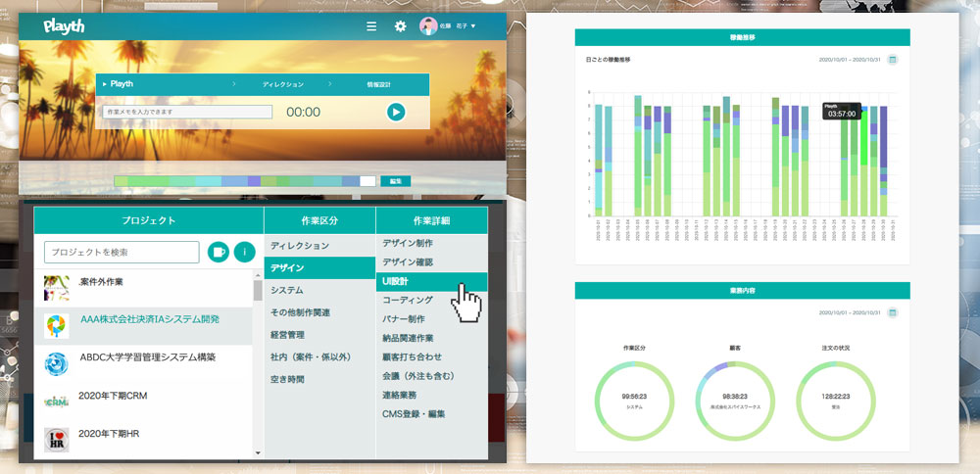Expand the 佐藤 花子 user dropdown arrow
This screenshot has width=980, height=474.
pos(473,26)
